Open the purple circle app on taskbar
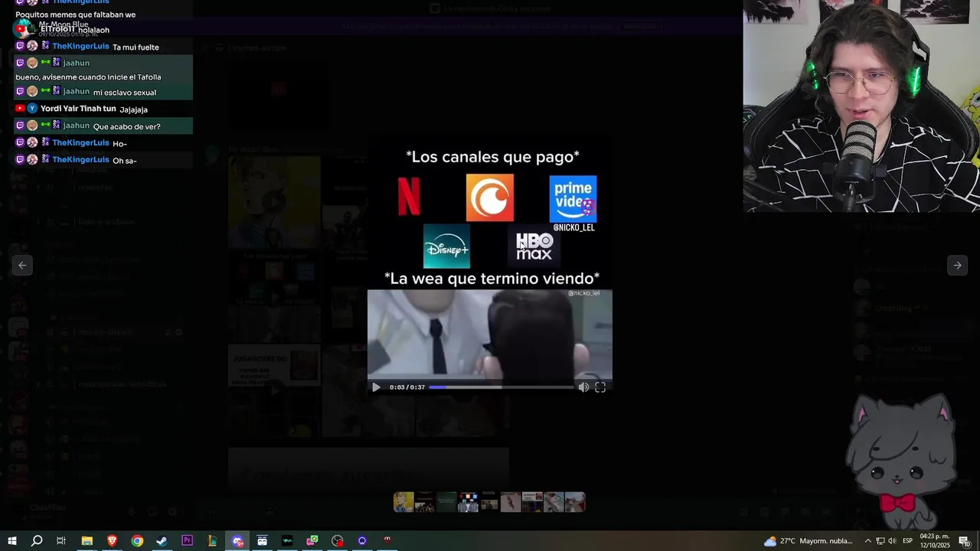The image size is (980, 551). (362, 541)
